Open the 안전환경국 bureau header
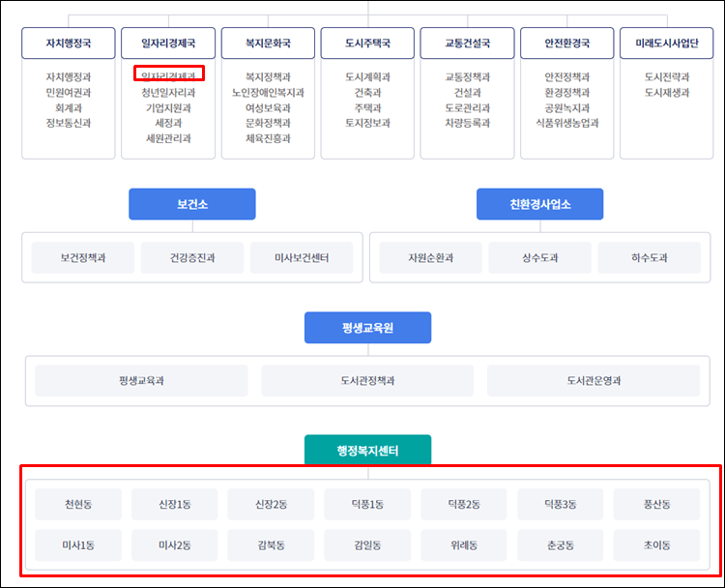Viewport: 725px width, 588px height. [567, 43]
